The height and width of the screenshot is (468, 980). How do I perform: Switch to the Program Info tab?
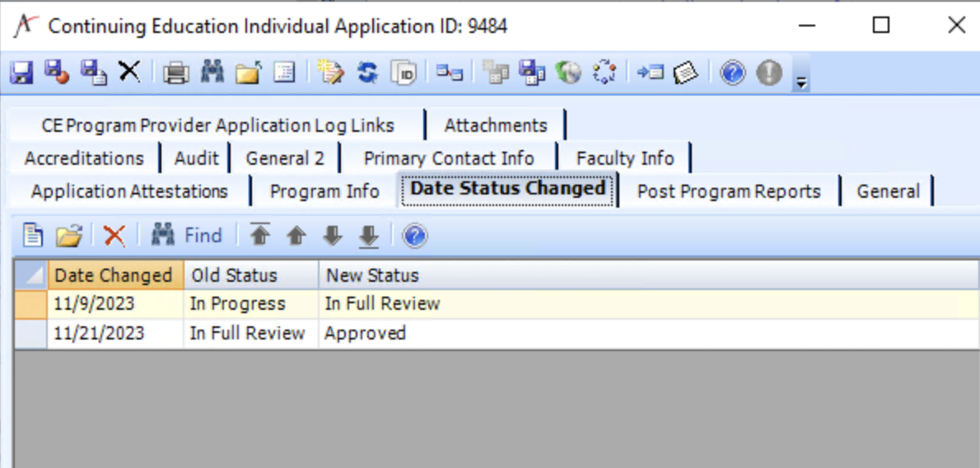tap(324, 191)
